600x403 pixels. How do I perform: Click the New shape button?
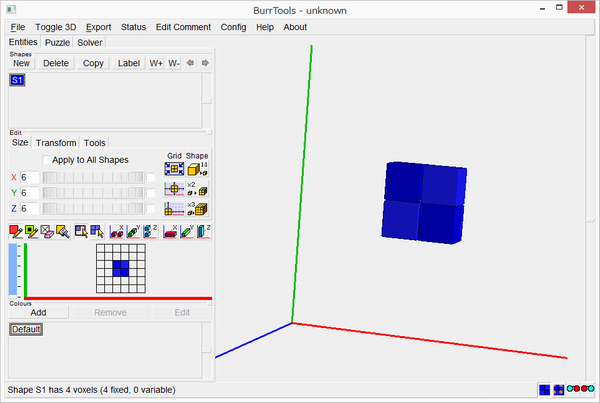(x=21, y=63)
